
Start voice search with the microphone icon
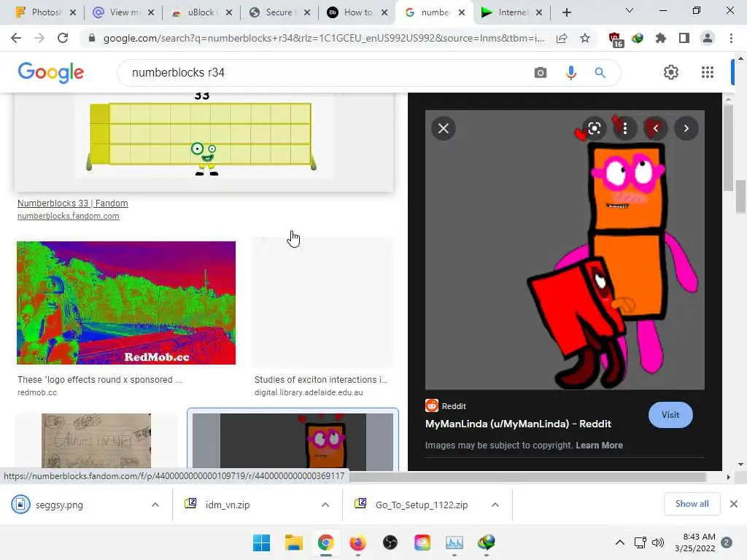pyautogui.click(x=570, y=73)
